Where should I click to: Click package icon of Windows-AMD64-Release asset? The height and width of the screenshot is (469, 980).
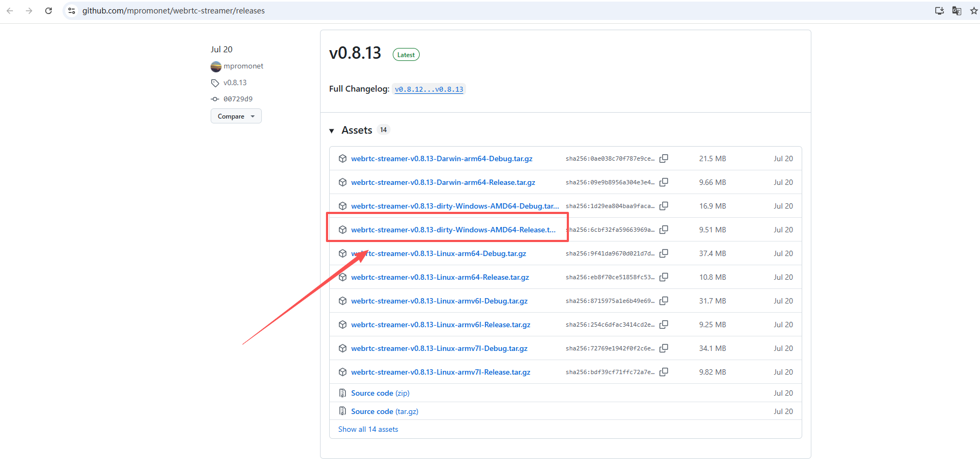(x=343, y=230)
